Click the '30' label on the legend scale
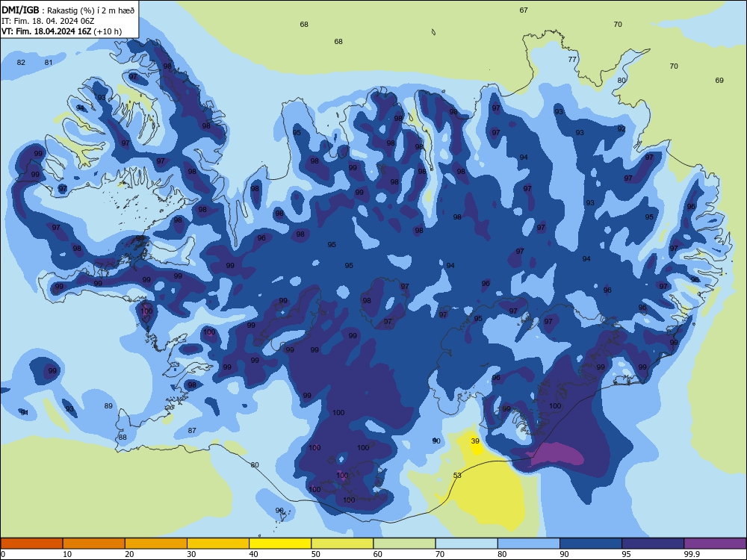This screenshot has width=747, height=560. [191, 554]
